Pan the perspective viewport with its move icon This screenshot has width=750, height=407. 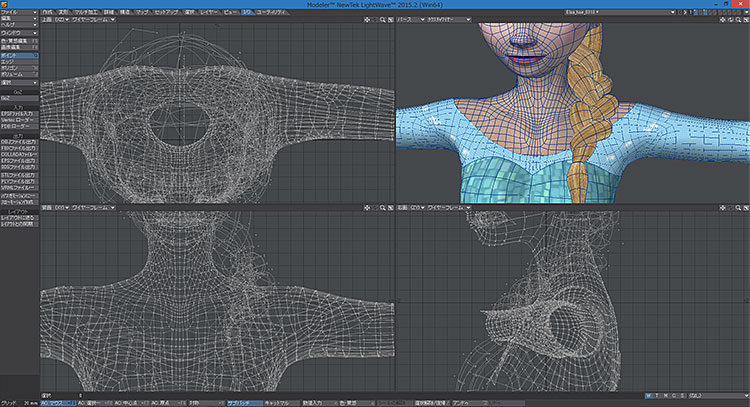[722, 20]
